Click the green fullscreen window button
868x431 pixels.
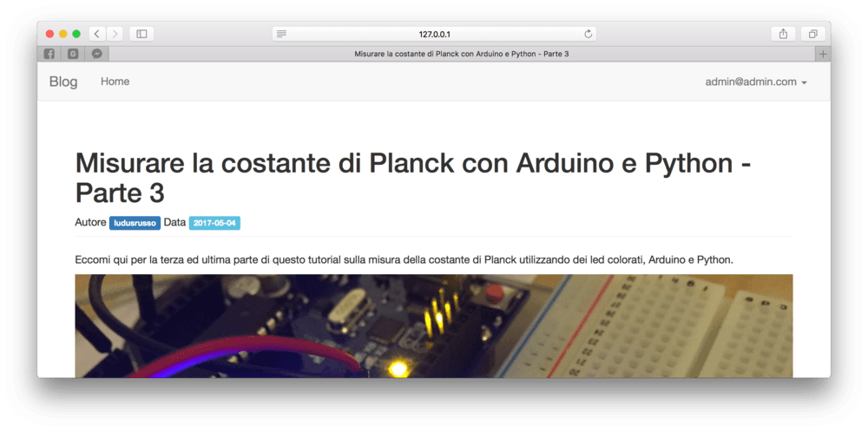click(x=76, y=35)
